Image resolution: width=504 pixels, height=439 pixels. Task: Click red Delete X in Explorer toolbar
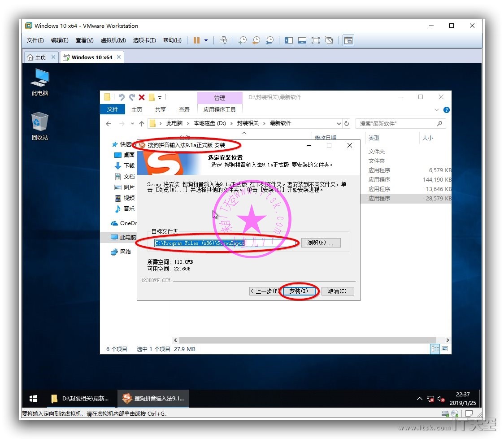pos(142,97)
